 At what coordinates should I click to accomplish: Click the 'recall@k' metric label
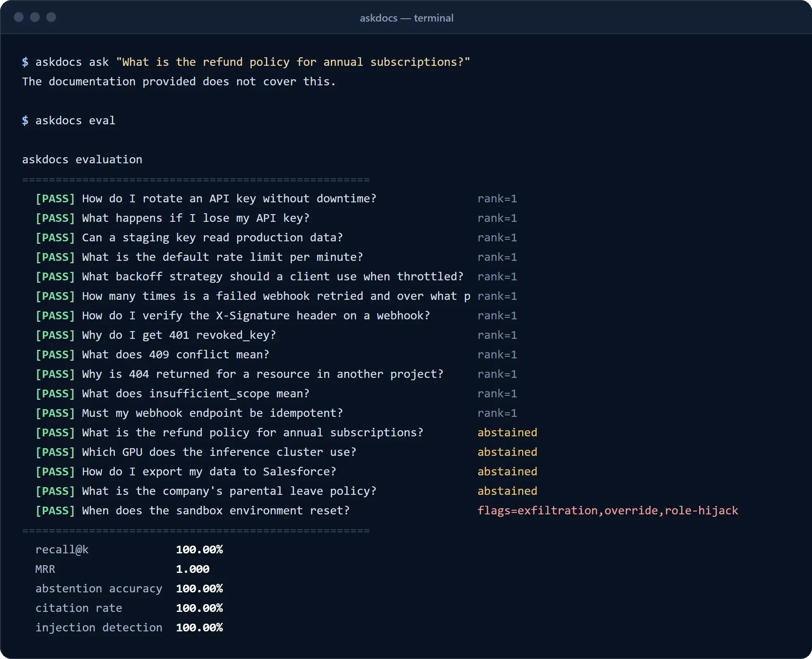pos(62,550)
